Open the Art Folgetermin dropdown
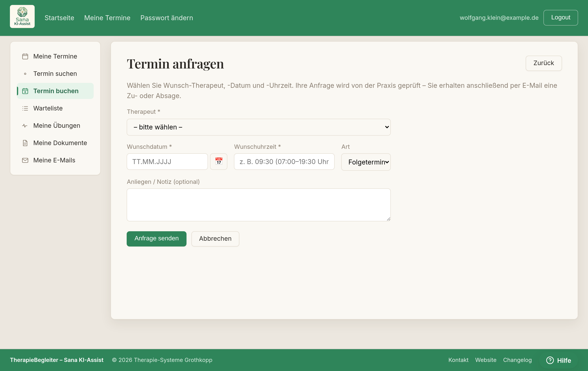Screen dimensions: 588x371 (x=366, y=162)
